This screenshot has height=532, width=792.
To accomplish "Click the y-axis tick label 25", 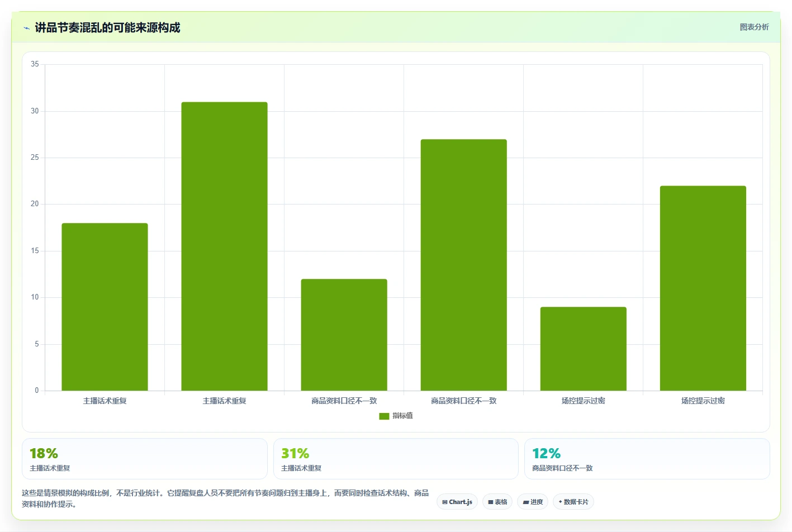I will click(x=35, y=158).
